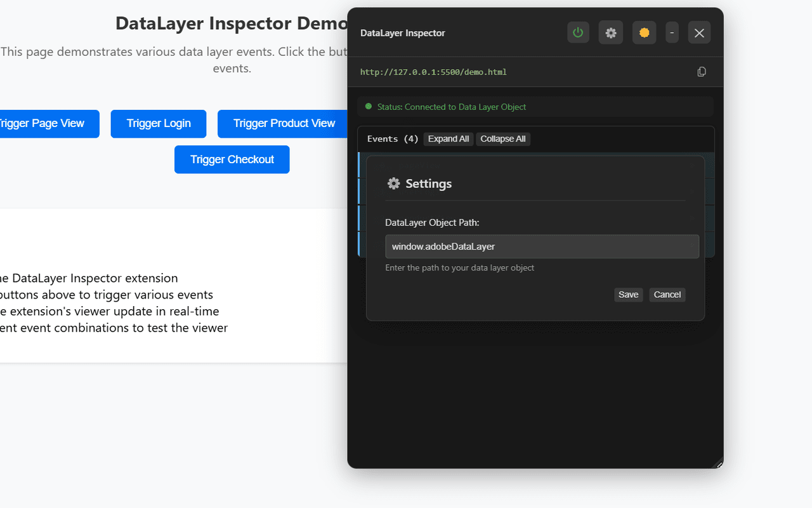Collapse All events in the list
Screen dimensions: 812x508
click(503, 138)
